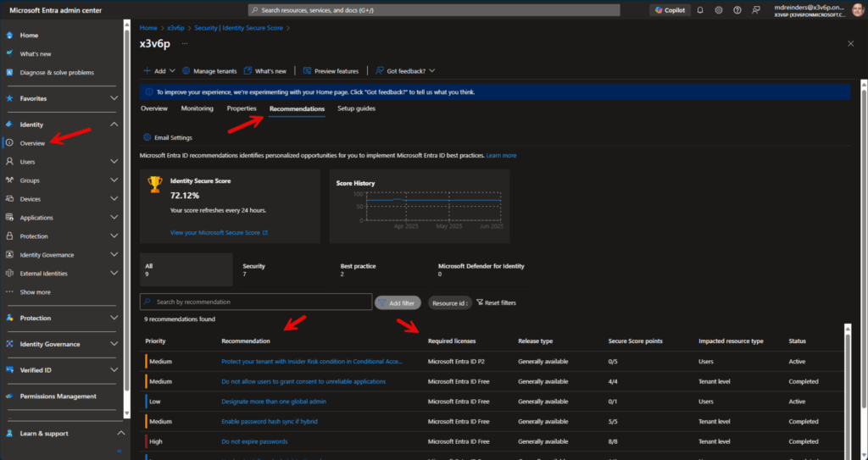This screenshot has height=460, width=868.
Task: Open the Home icon in sidebar
Action: 9,36
